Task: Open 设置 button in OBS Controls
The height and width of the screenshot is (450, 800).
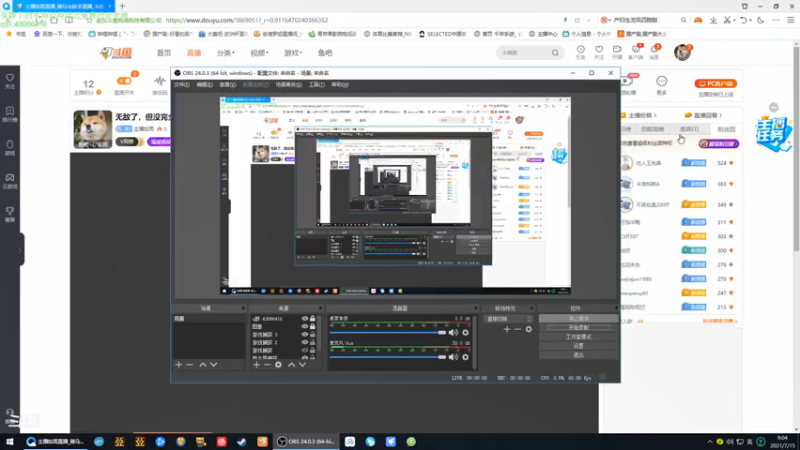Action: click(578, 346)
